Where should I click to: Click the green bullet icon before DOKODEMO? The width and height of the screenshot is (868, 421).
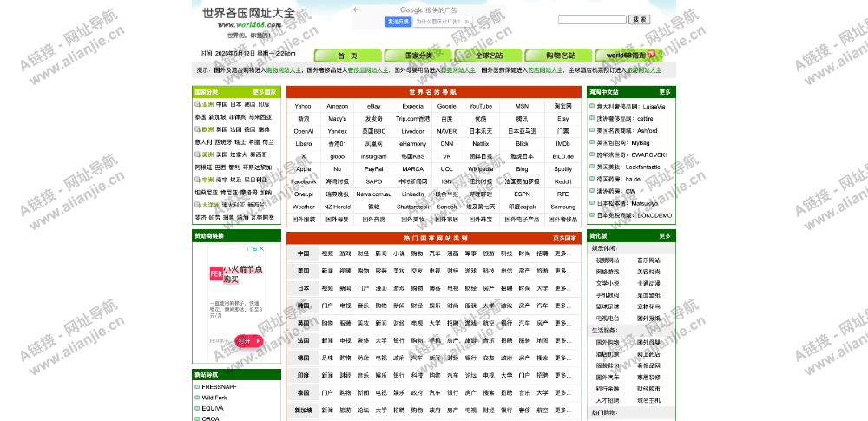point(592,215)
